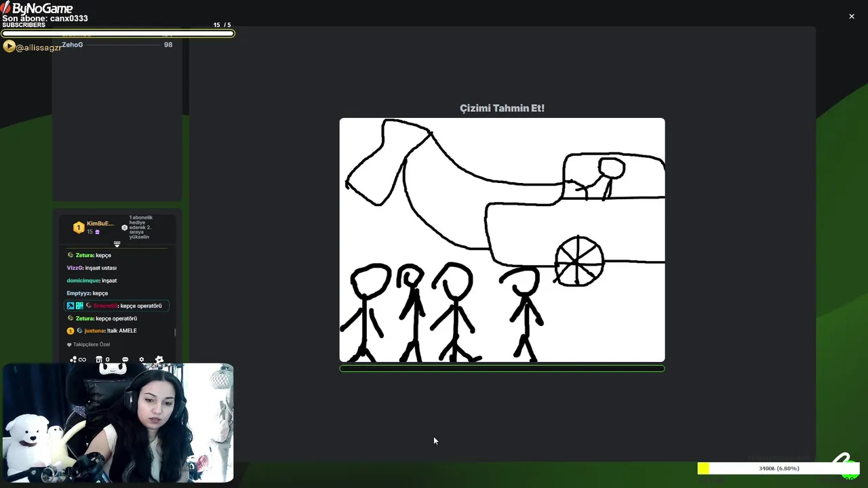Click the play icon beside @allissagzr
Image resolution: width=868 pixels, height=488 pixels.
[x=9, y=47]
